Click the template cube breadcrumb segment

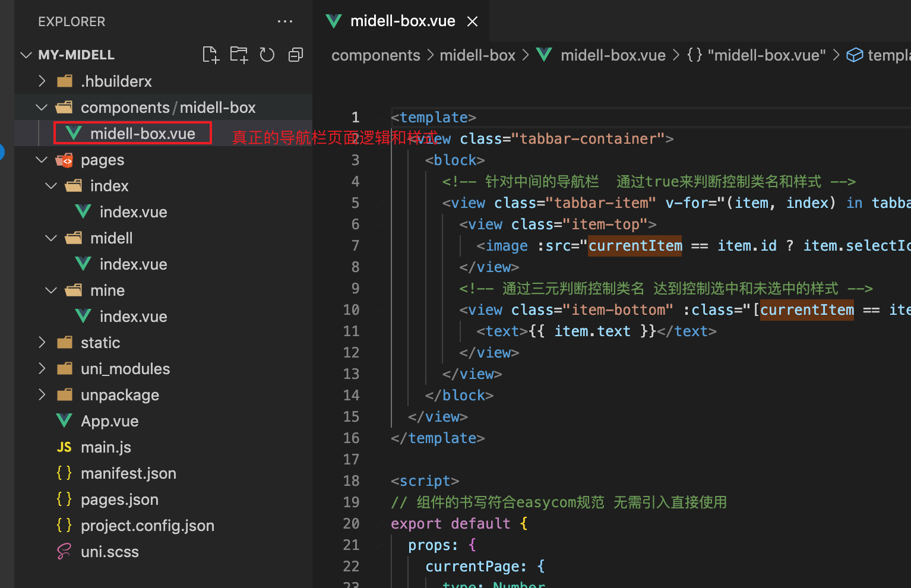click(878, 55)
